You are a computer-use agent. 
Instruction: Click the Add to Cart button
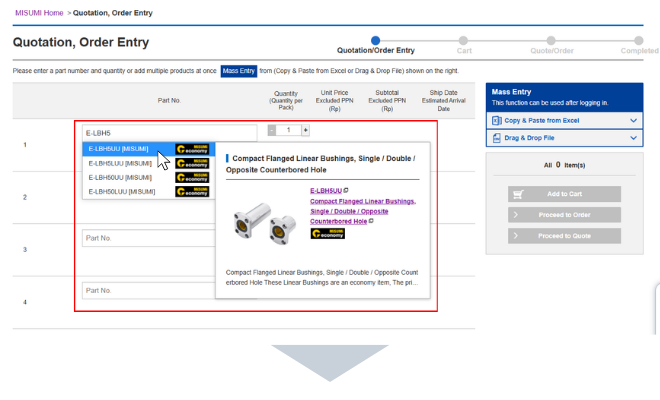[564, 194]
